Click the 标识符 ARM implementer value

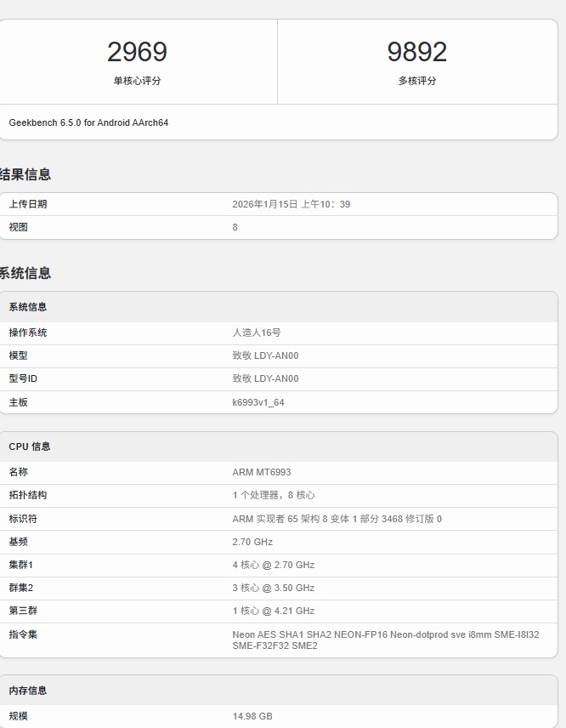tap(337, 519)
